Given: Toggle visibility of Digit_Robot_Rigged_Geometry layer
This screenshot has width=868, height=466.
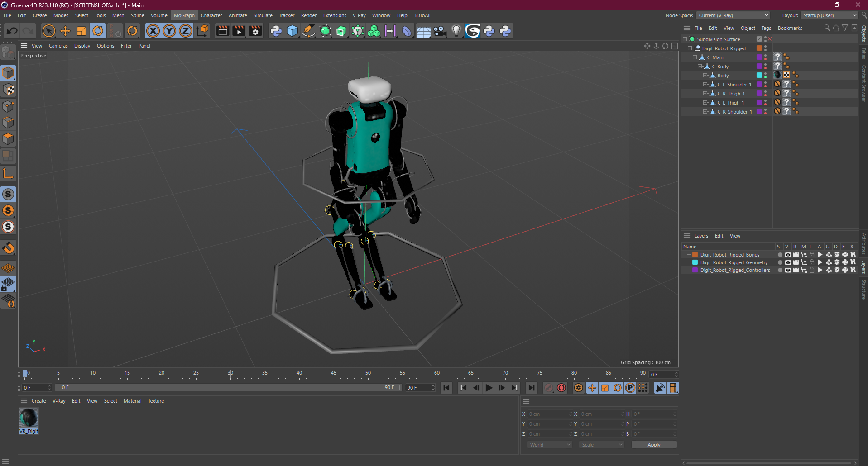Looking at the screenshot, I should [788, 262].
